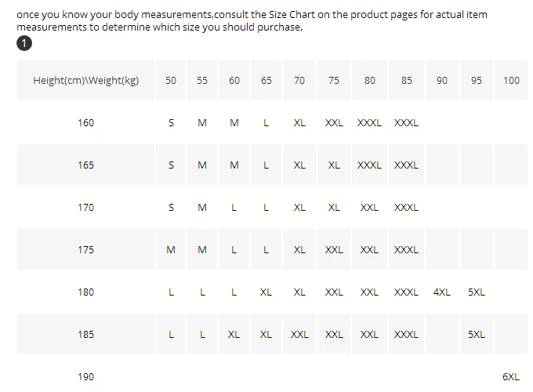Select the 190 height row label
The height and width of the screenshot is (392, 533).
coord(85,376)
